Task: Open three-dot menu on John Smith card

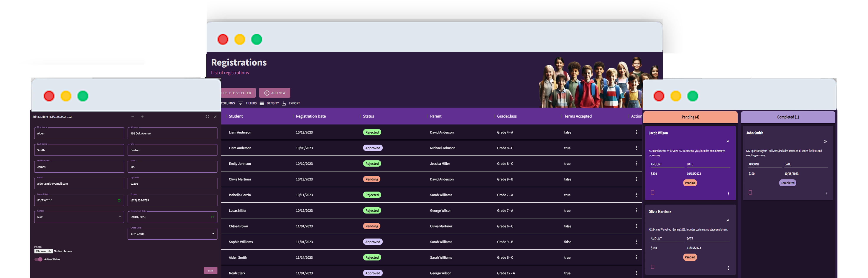Action: pos(826,194)
